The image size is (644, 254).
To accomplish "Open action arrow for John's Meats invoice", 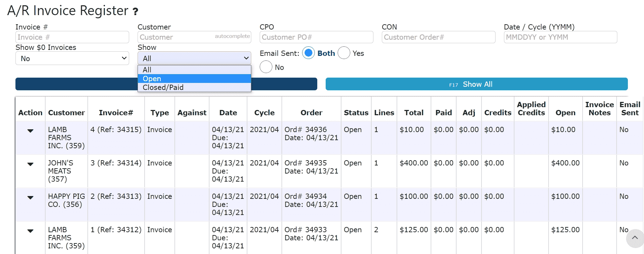I will click(31, 164).
